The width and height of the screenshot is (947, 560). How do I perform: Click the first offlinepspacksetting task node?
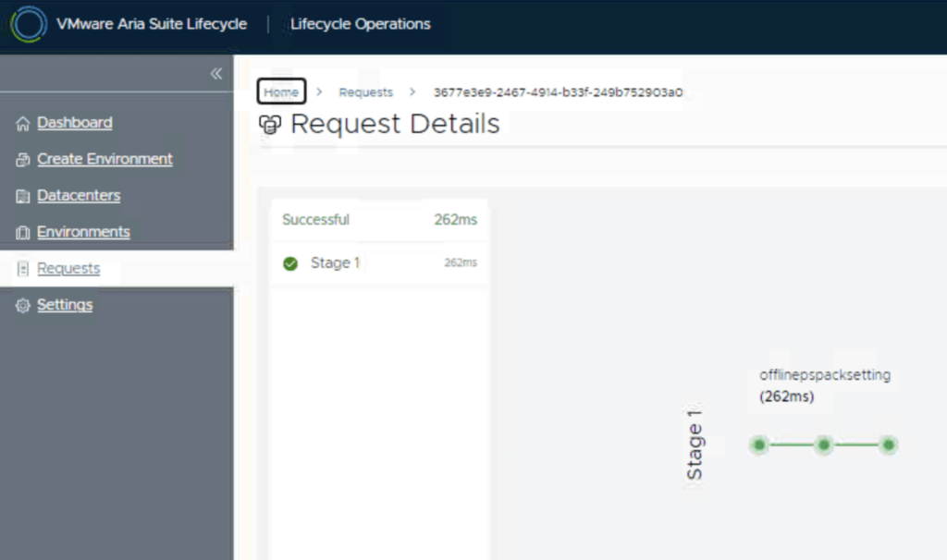pyautogui.click(x=759, y=445)
